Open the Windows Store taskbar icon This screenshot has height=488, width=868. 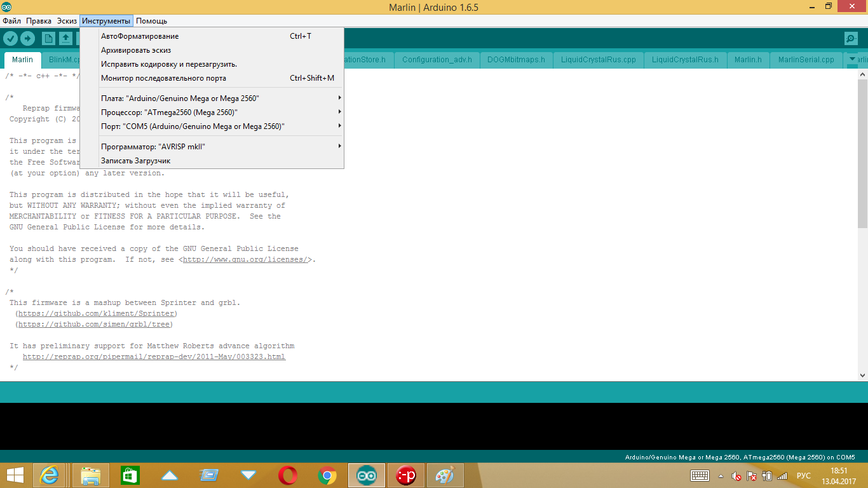[x=130, y=475]
